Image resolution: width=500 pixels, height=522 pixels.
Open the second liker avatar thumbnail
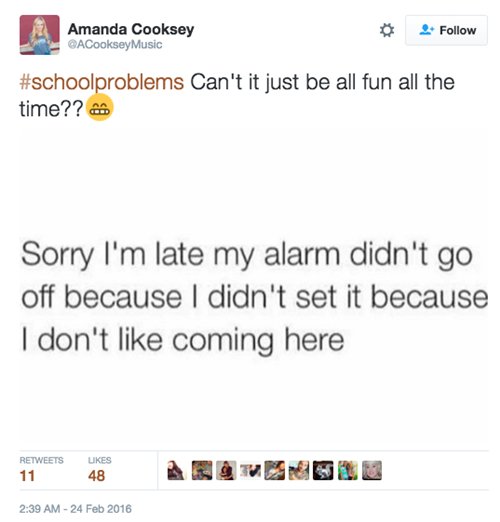click(202, 470)
